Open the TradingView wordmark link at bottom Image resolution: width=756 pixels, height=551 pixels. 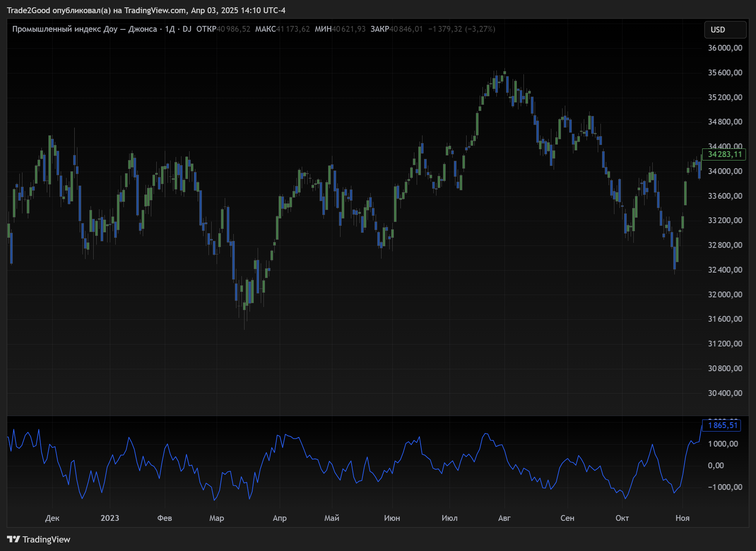click(x=46, y=539)
